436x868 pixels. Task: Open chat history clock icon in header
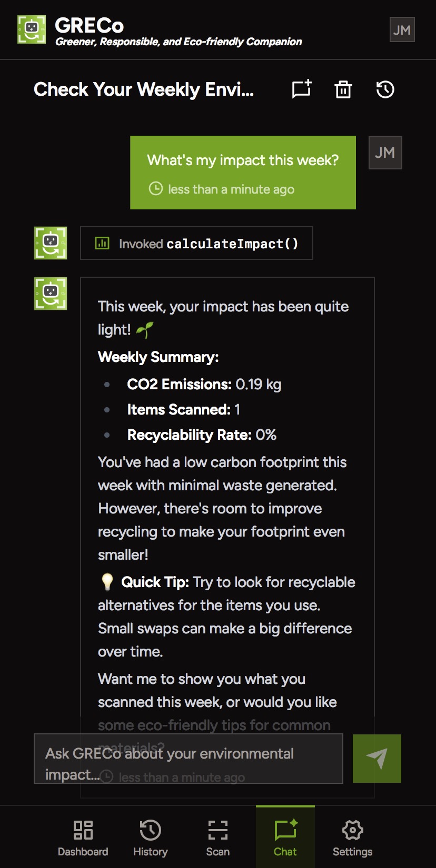tap(385, 89)
